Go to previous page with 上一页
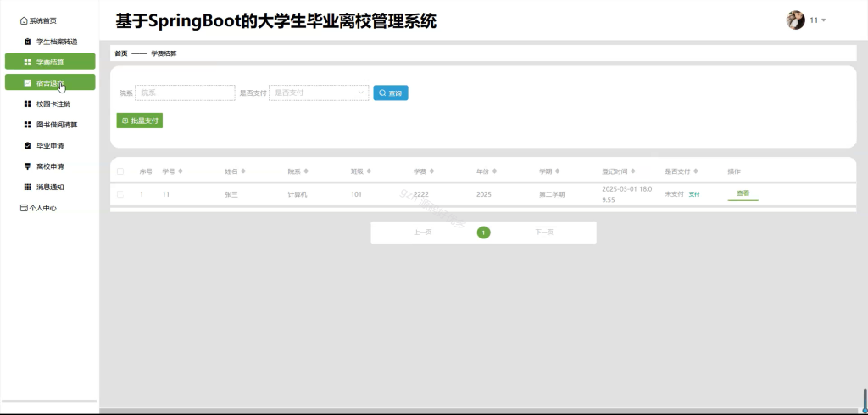Viewport: 868px width, 415px height. point(422,233)
